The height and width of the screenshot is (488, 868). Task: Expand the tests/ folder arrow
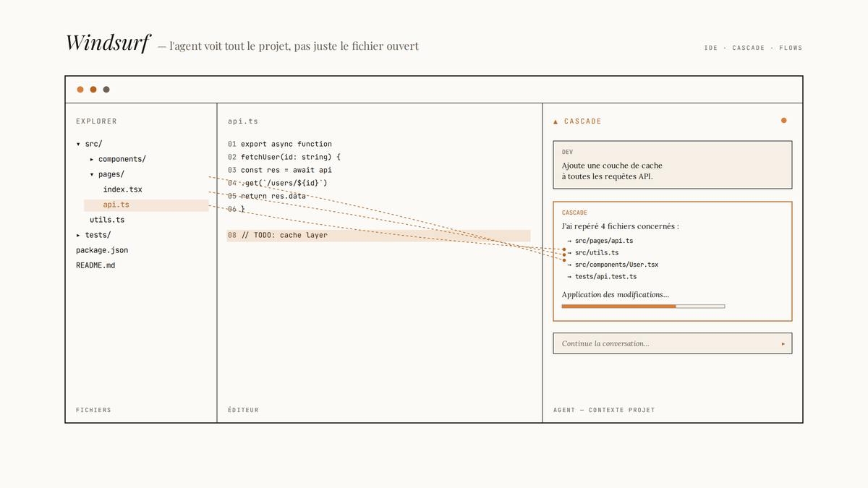coord(78,235)
